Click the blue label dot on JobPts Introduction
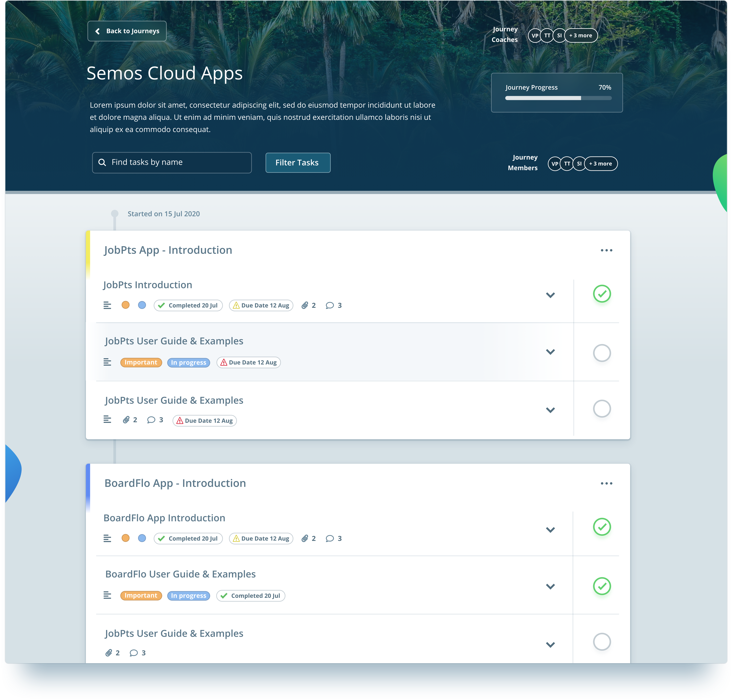 click(x=142, y=305)
